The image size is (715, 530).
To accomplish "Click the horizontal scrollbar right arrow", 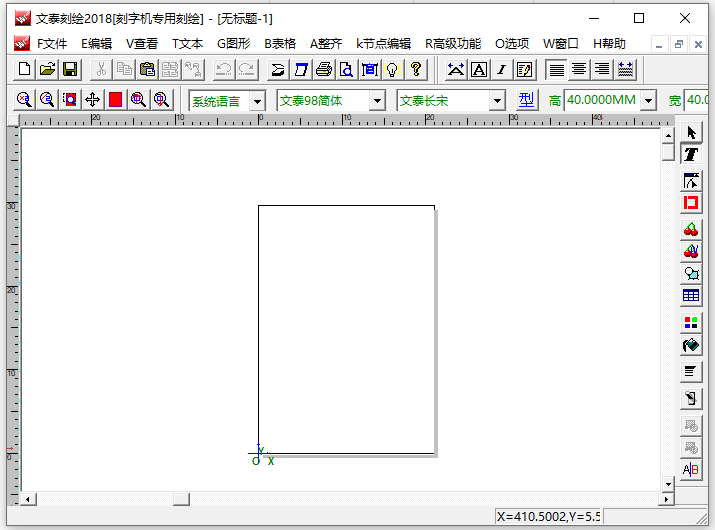I will (x=667, y=499).
